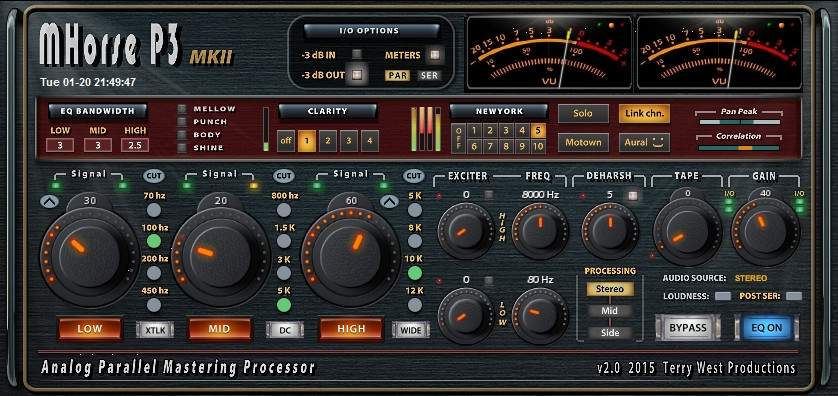The image size is (838, 396).
Task: Click the up-arrow icon beside the HIGH knob
Action: tap(389, 201)
